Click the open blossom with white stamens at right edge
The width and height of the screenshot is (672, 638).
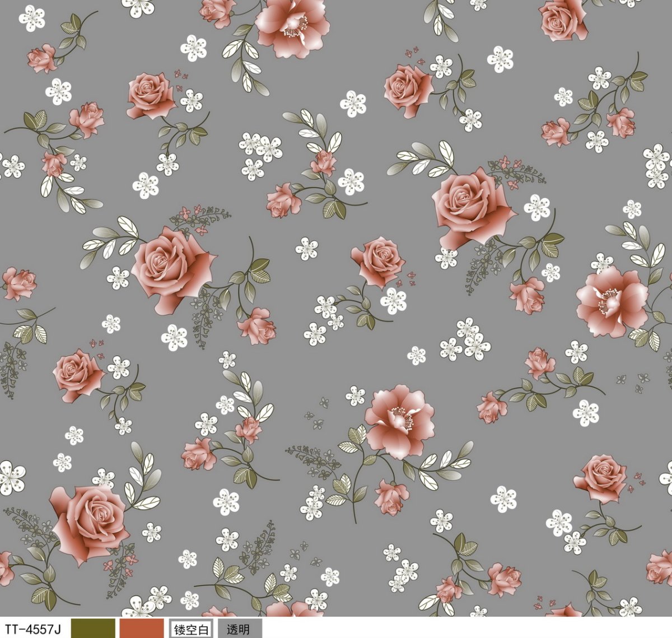612,301
